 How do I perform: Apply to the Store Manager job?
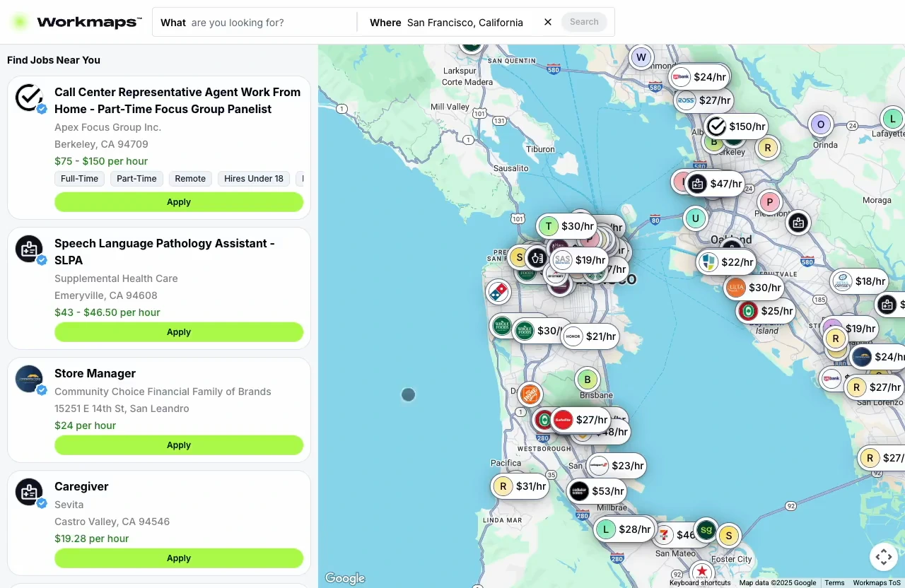[x=179, y=445]
